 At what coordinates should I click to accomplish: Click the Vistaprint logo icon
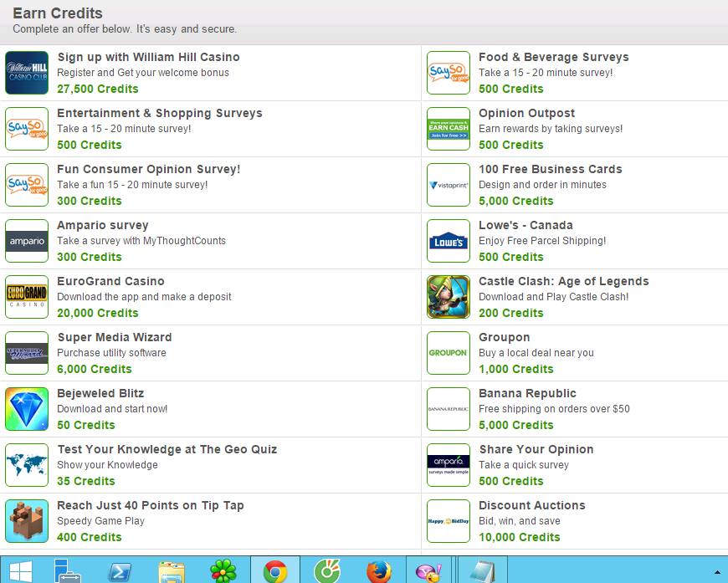[449, 185]
